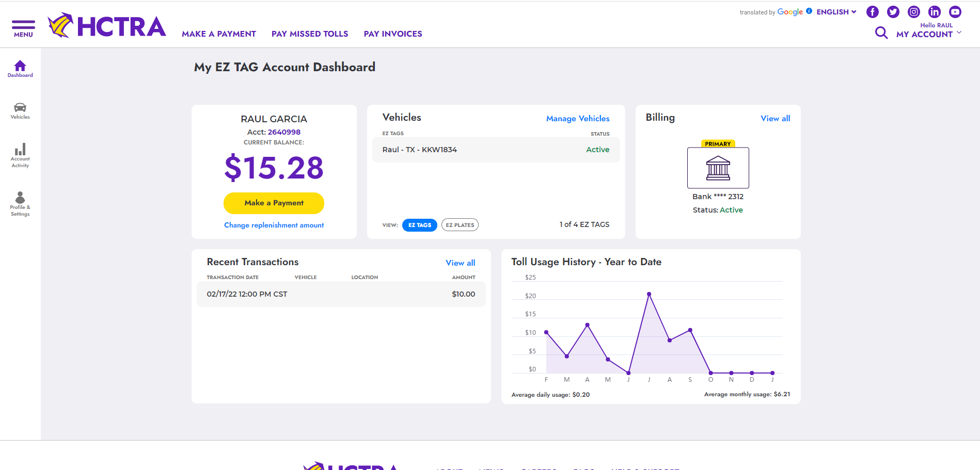Click the HCTRA logo

click(107, 26)
